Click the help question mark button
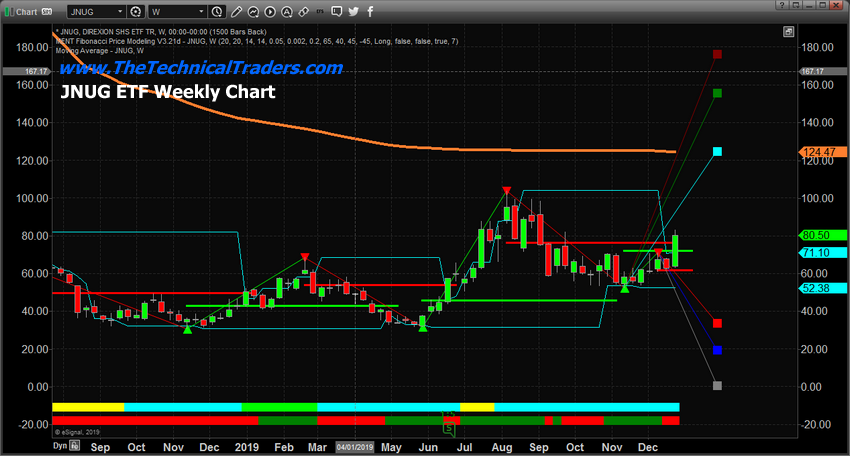This screenshot has width=850, height=456. tap(782, 5)
